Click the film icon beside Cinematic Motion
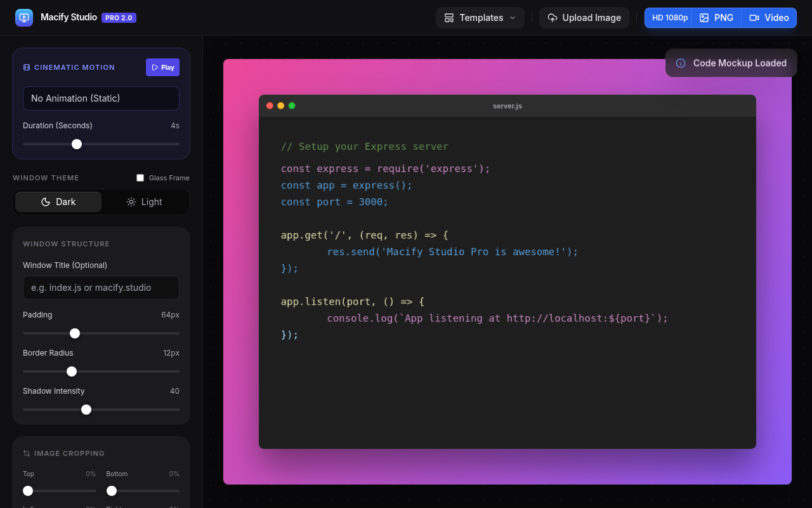This screenshot has height=508, width=812. click(27, 67)
